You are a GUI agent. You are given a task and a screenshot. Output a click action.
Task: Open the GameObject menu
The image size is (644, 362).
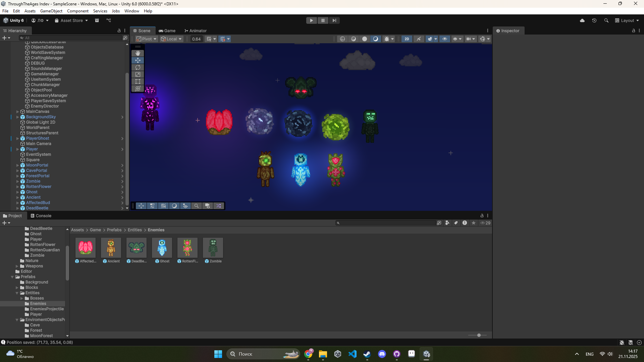click(51, 11)
